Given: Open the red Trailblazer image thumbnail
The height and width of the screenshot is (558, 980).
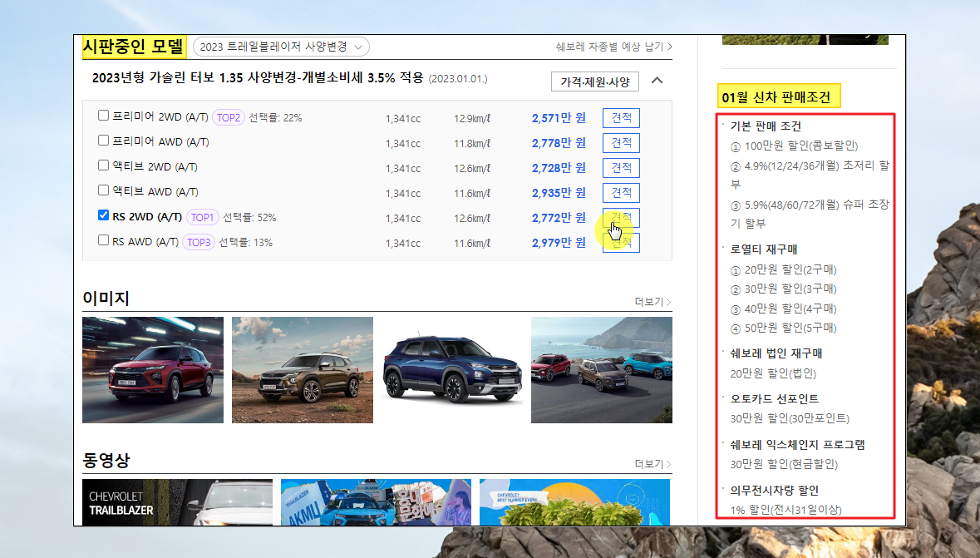Looking at the screenshot, I should tap(152, 370).
